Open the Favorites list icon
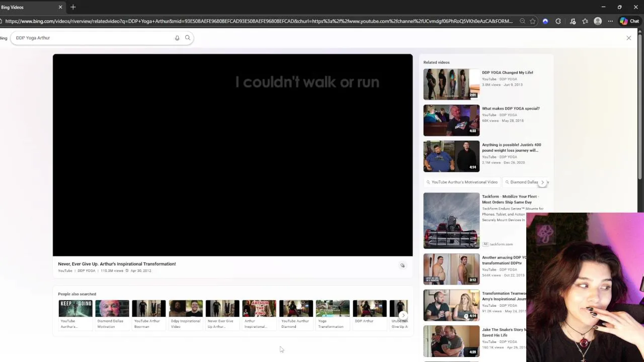The image size is (644, 362). point(585,21)
